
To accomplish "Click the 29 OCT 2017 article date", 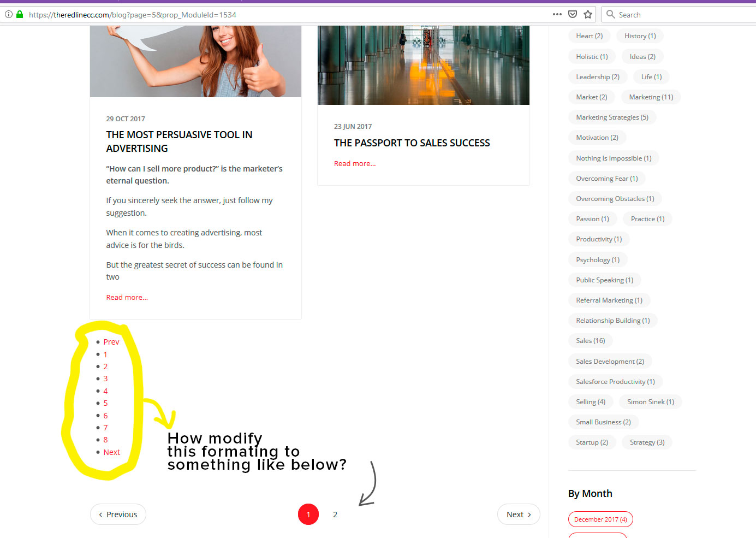I will pyautogui.click(x=126, y=119).
